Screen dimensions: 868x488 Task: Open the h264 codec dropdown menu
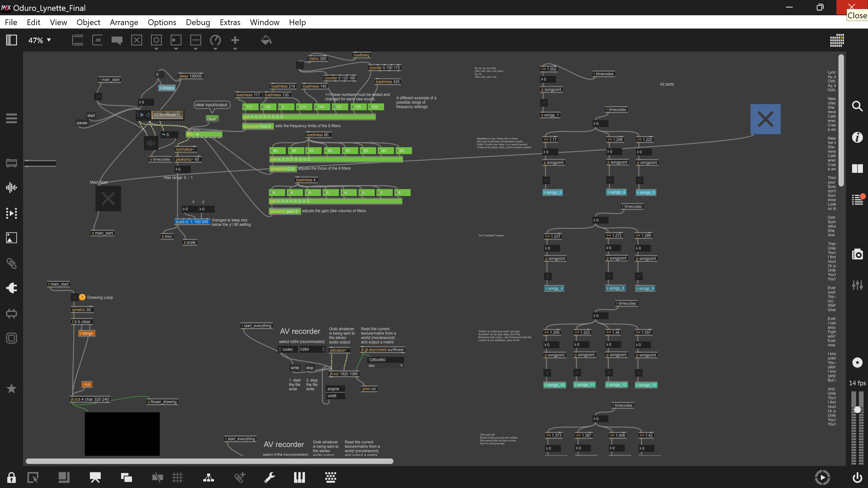(312, 349)
